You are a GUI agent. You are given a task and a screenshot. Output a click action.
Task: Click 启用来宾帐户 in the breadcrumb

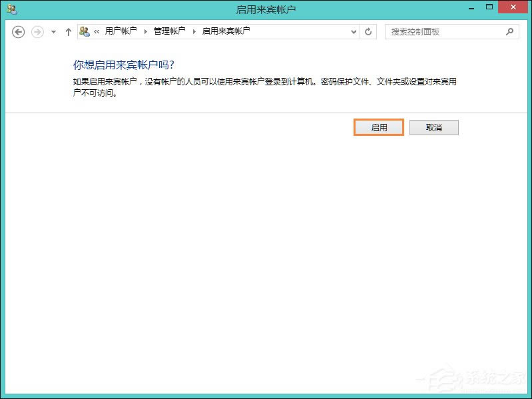(x=226, y=31)
